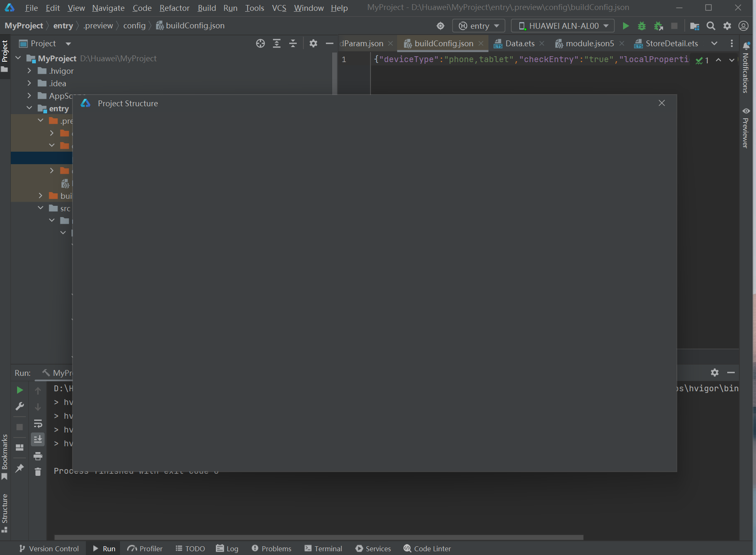This screenshot has height=555, width=756.
Task: Restore layout icon in Run panel
Action: tap(20, 447)
